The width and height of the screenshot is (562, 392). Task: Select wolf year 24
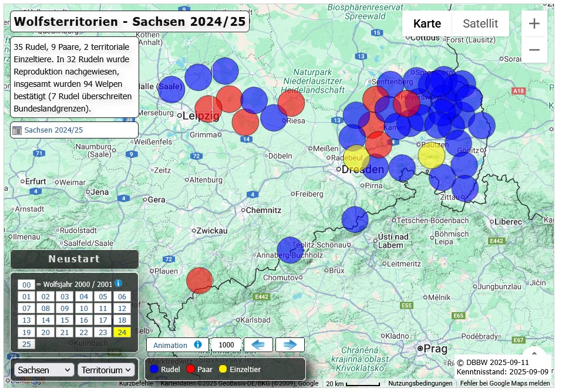(122, 332)
